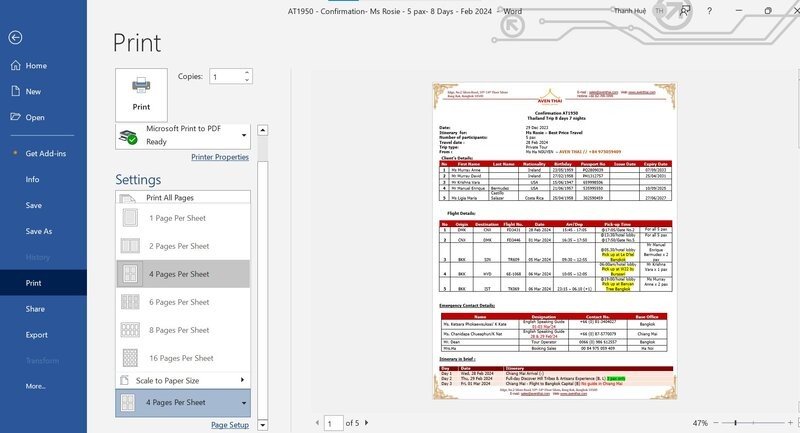This screenshot has width=800, height=433.
Task: Open the Help question mark icon
Action: coord(714,9)
